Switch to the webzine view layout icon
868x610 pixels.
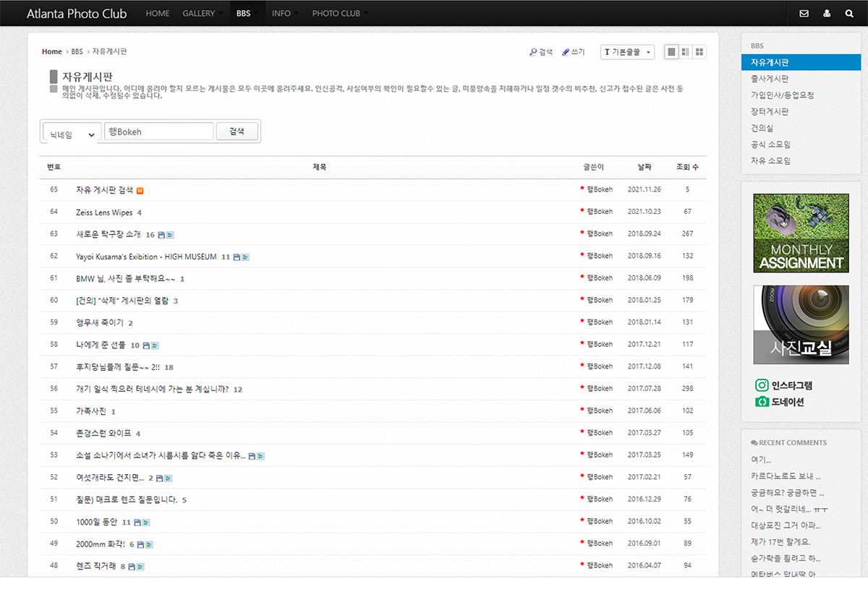click(x=685, y=52)
